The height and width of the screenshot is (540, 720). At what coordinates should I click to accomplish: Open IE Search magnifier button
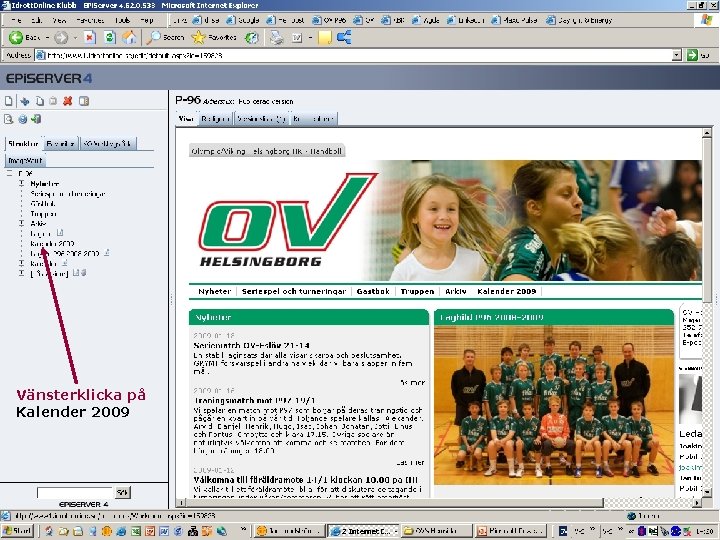click(165, 37)
